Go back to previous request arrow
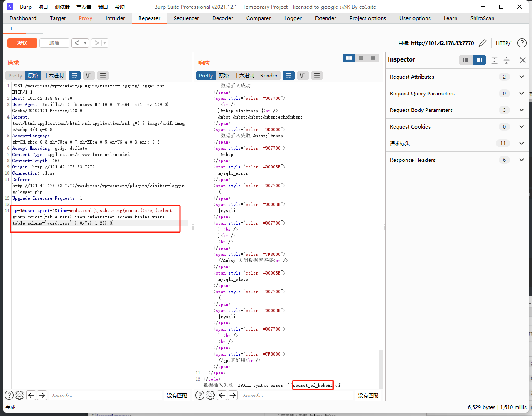Image resolution: width=532 pixels, height=416 pixels. click(77, 43)
